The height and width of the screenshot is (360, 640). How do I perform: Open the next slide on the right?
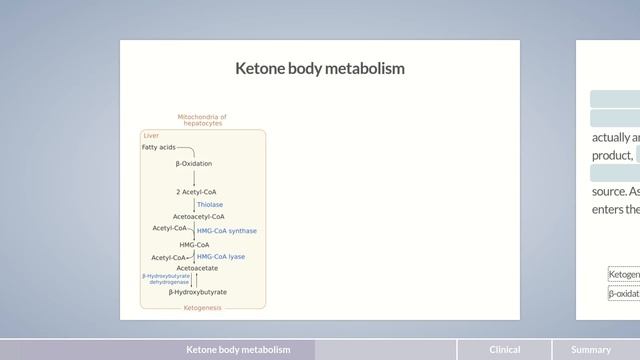608,180
